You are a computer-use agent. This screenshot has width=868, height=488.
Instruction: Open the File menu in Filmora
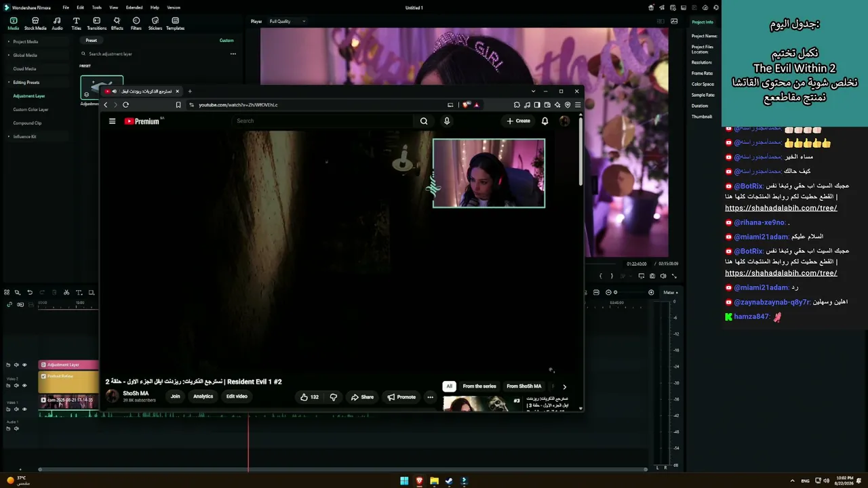click(x=66, y=7)
